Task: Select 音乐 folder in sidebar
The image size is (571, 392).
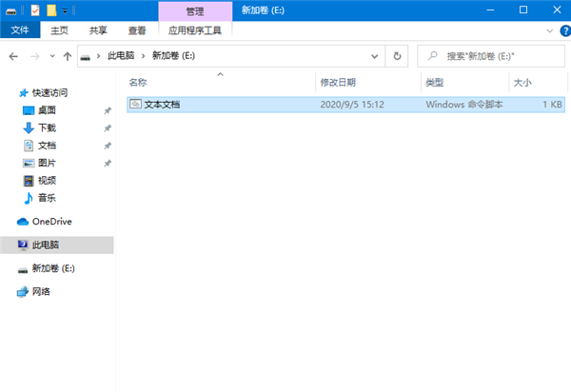Action: pos(47,198)
